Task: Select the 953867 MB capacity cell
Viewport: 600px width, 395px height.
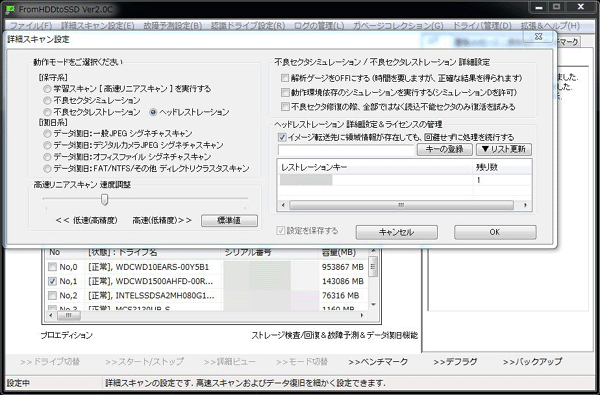Action: (343, 267)
